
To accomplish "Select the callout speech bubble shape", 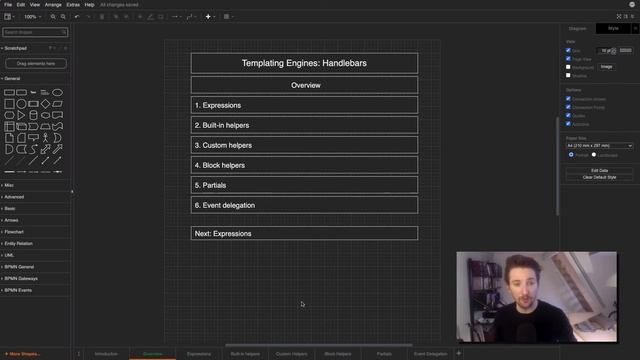I will coord(33,138).
